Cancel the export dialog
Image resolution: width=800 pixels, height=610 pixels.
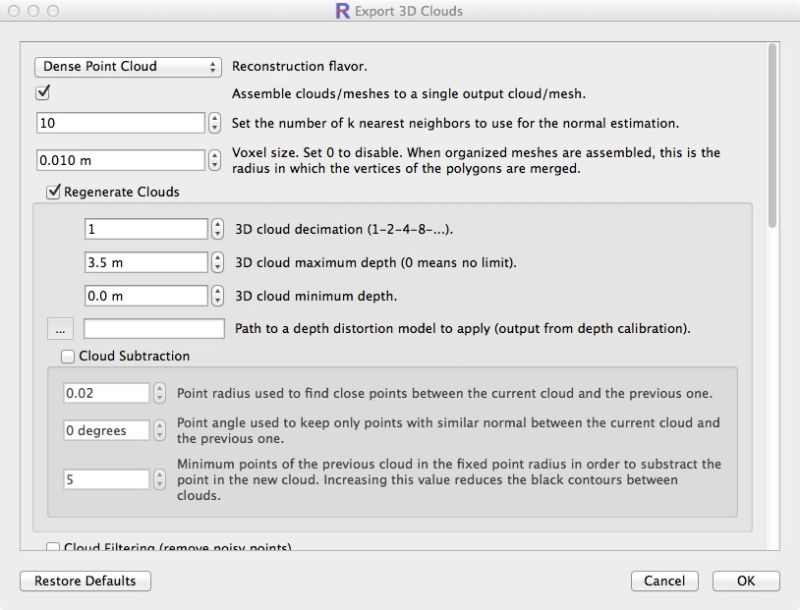(x=663, y=581)
